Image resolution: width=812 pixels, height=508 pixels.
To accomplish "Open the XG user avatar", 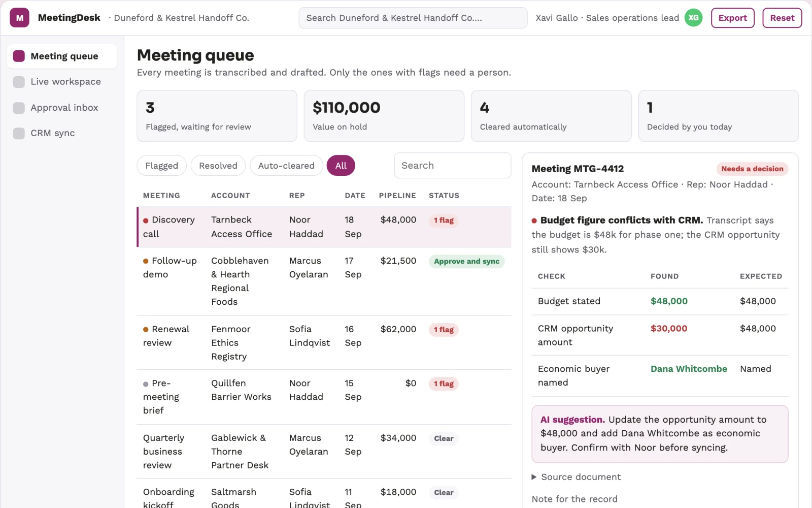I will point(693,18).
